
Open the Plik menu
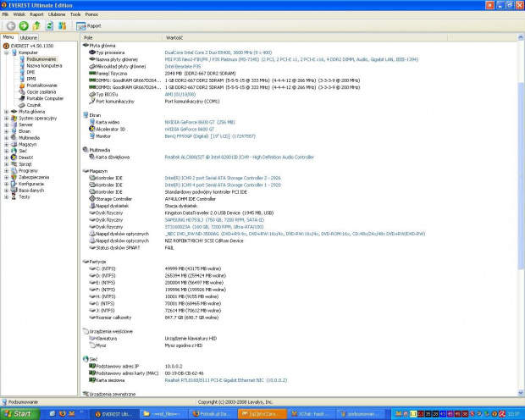tap(5, 14)
